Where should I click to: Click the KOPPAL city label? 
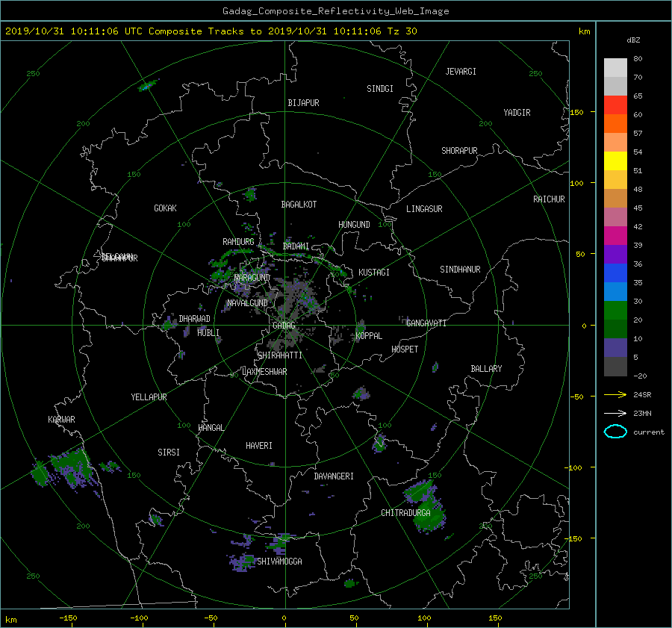(369, 336)
